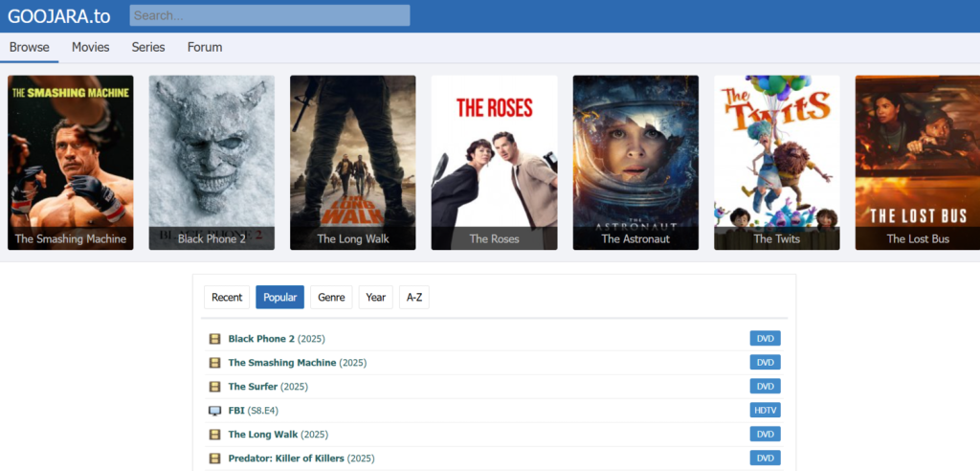
Task: Open the Movies tab
Action: [x=91, y=48]
